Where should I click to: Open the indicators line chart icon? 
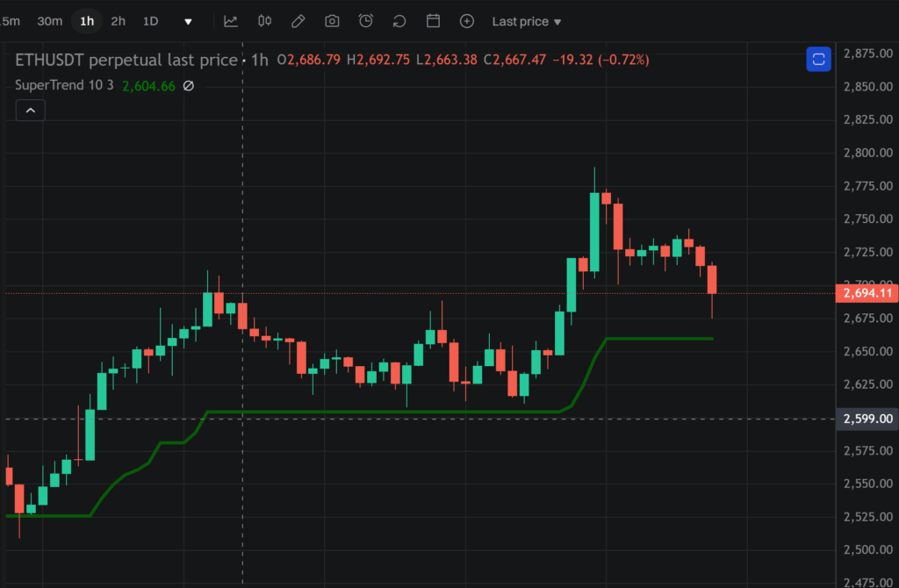point(231,21)
